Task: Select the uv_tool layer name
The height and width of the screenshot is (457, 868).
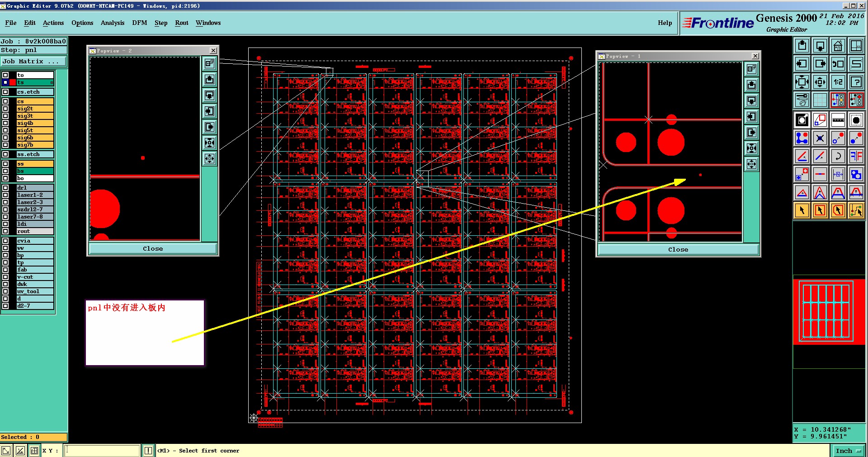Action: tap(35, 291)
